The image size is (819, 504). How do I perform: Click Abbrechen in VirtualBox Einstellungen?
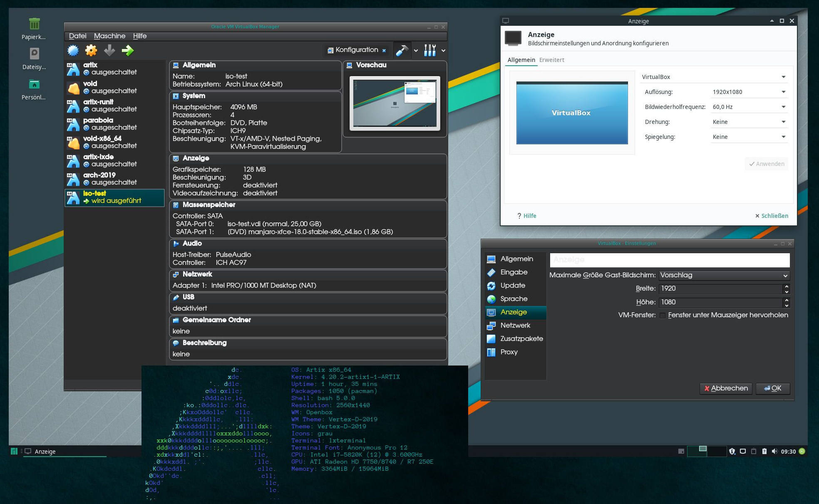point(726,388)
